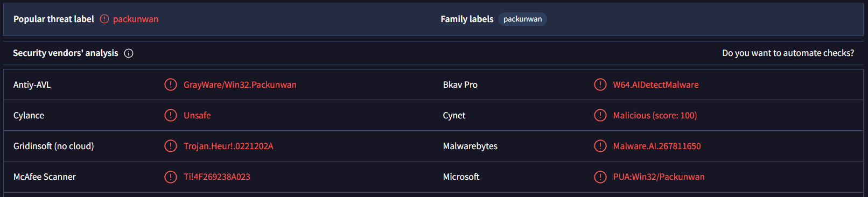The image size is (868, 197).
Task: Select the Gridinsoft (no cloud) vendor label
Action: [x=53, y=146]
